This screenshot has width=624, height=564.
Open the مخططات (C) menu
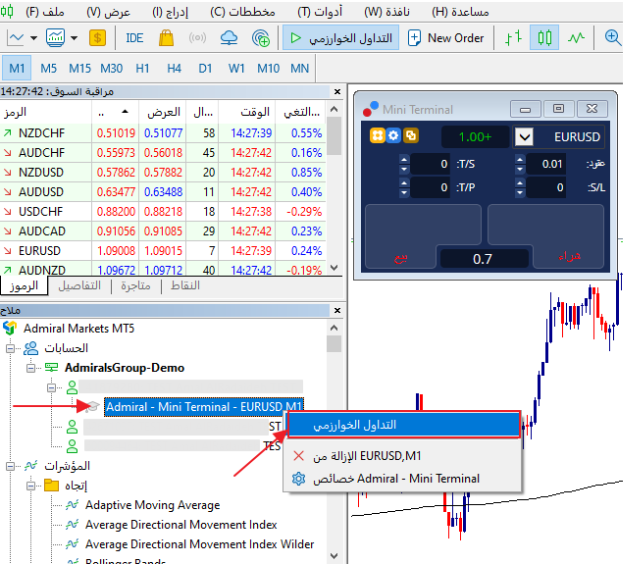click(x=243, y=12)
